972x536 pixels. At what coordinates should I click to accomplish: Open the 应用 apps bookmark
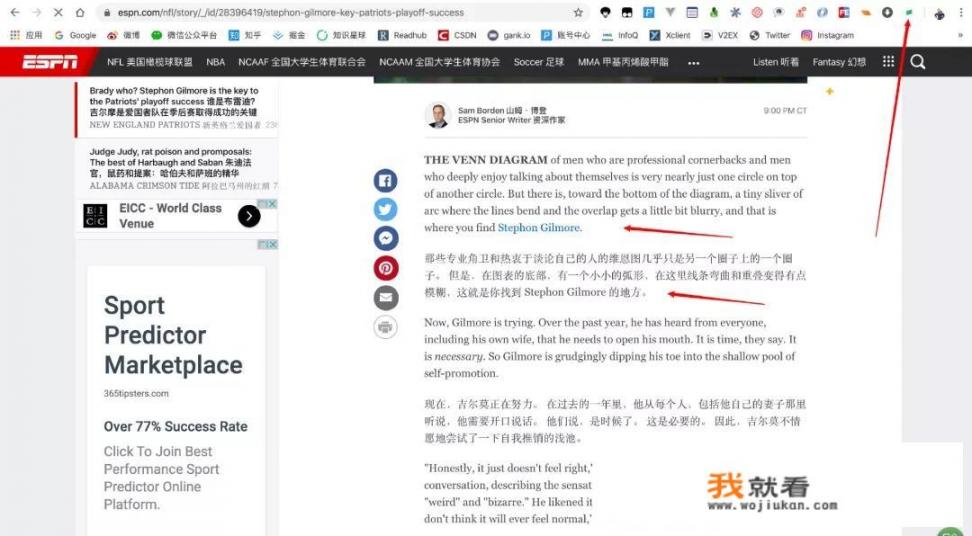click(x=26, y=35)
